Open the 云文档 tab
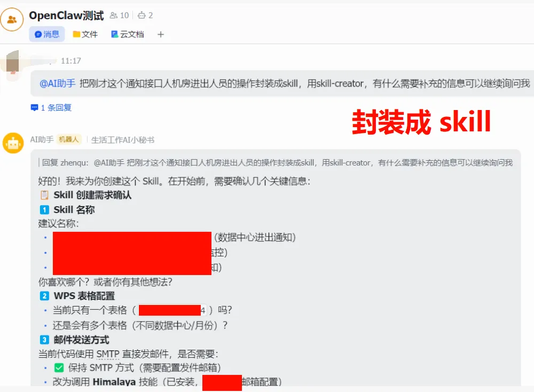Viewport: 534px width, 392px height. (128, 34)
